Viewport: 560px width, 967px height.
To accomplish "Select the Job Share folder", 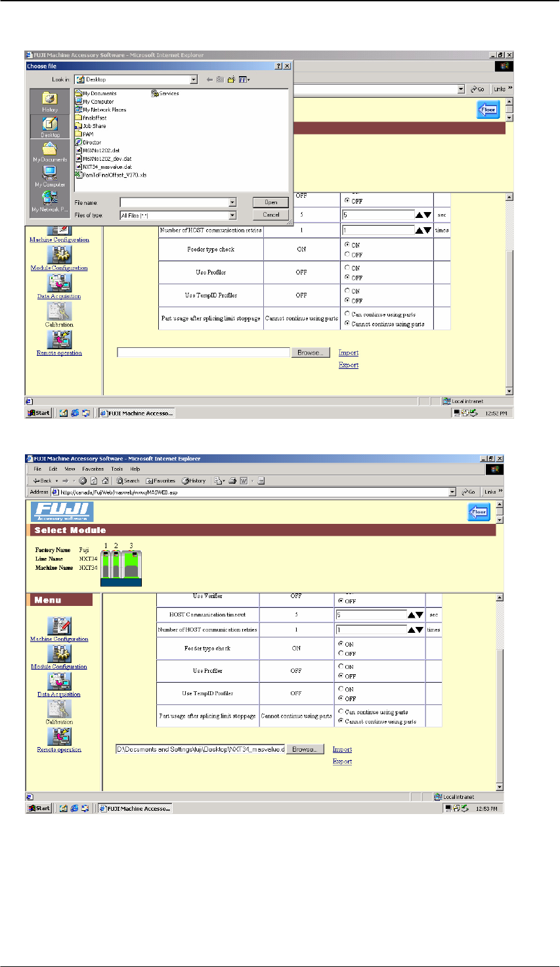I will tap(91, 126).
